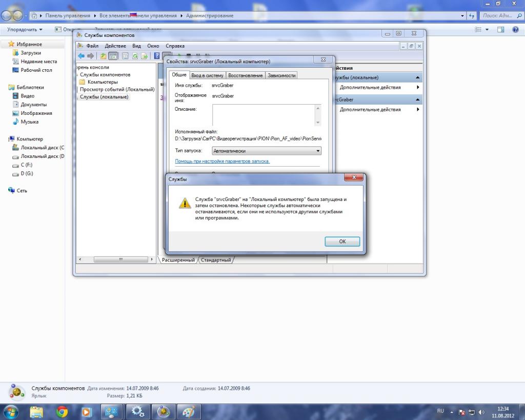Open the Действие menu
Image resolution: width=525 pixels, height=420 pixels.
pos(115,46)
